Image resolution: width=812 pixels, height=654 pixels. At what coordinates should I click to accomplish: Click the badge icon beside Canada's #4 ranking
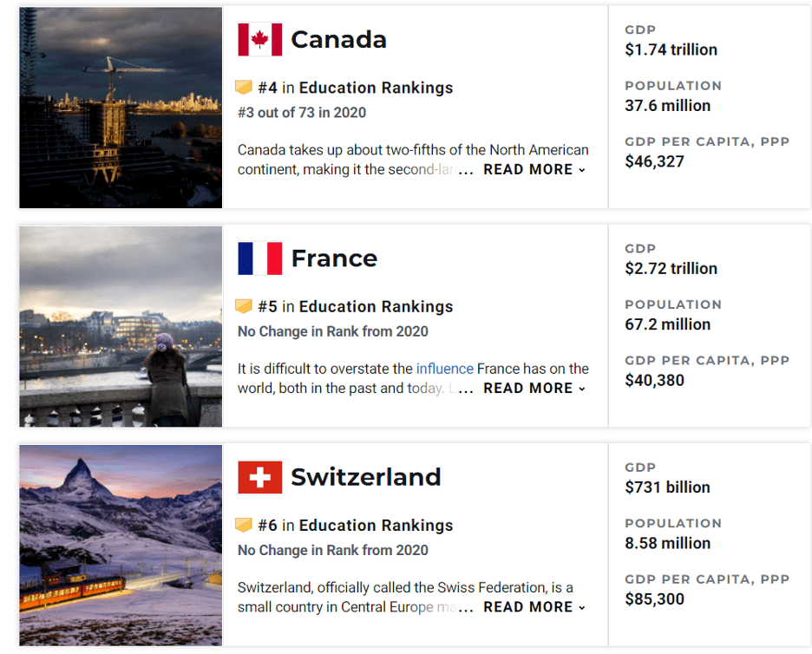click(244, 87)
